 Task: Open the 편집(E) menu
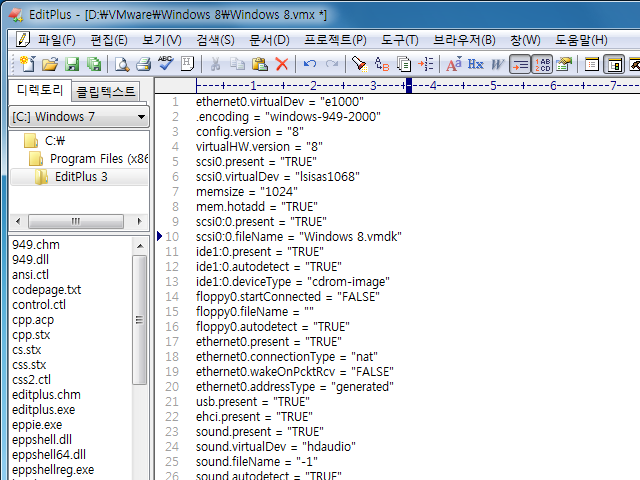(x=109, y=40)
